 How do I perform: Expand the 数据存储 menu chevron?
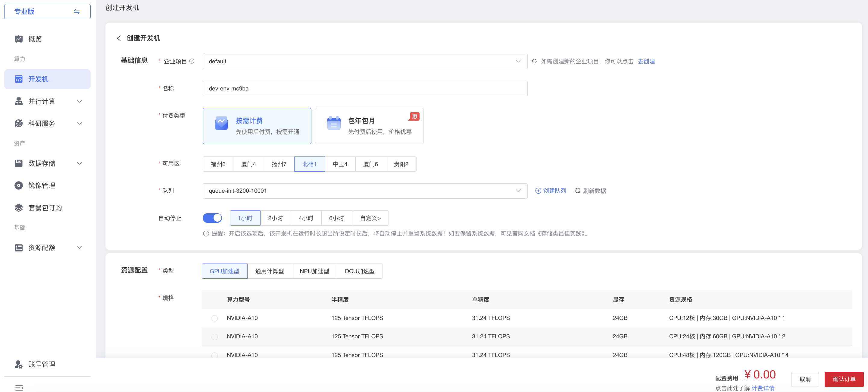(x=80, y=163)
